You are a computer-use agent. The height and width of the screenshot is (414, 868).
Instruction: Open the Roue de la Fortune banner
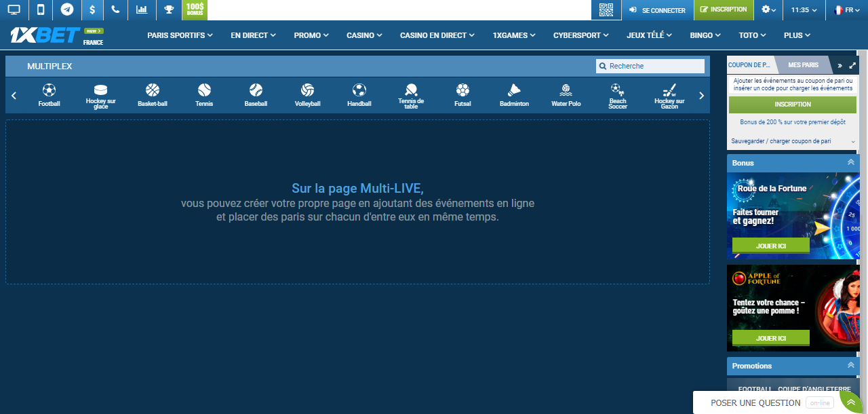pos(793,216)
